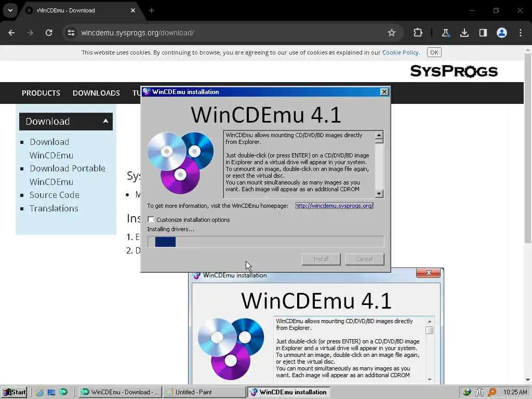The height and width of the screenshot is (399, 532).
Task: Close the lower WinCDEmu installation window
Action: (428, 273)
